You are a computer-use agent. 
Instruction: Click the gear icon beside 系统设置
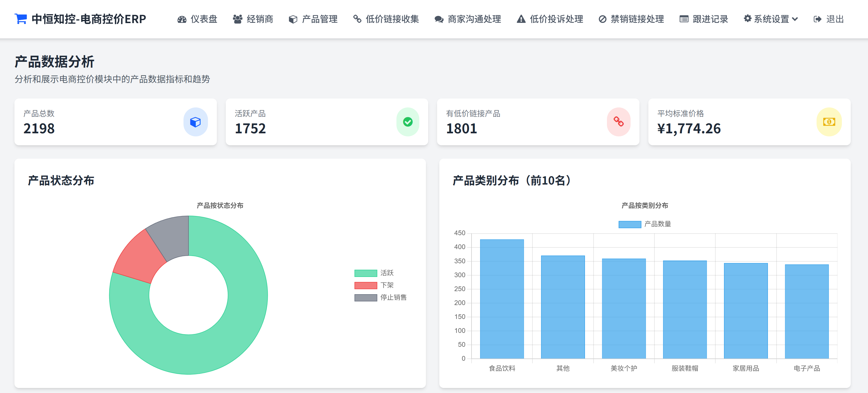[747, 19]
